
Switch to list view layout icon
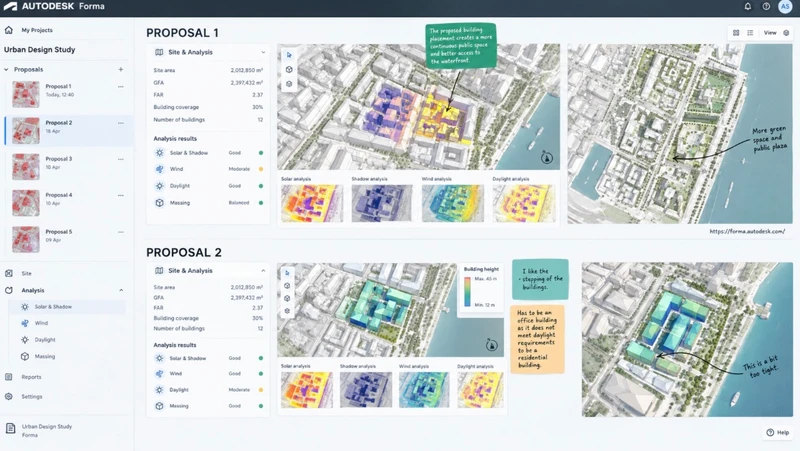coord(750,33)
